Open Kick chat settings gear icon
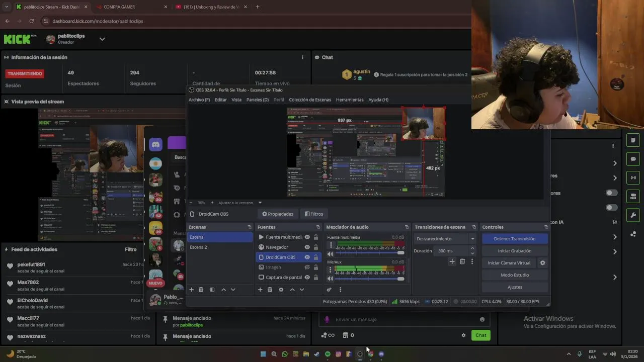 (x=463, y=335)
